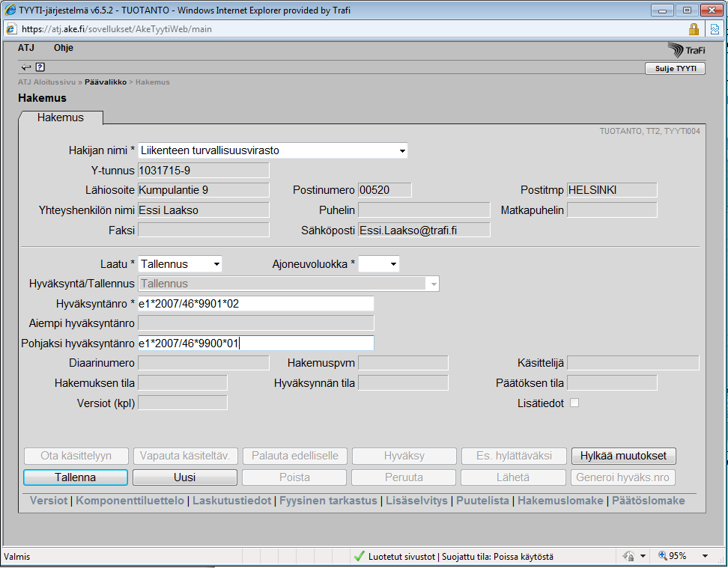Click the Vapauta käsiteltäv. button
This screenshot has height=568, width=728.
click(x=185, y=456)
